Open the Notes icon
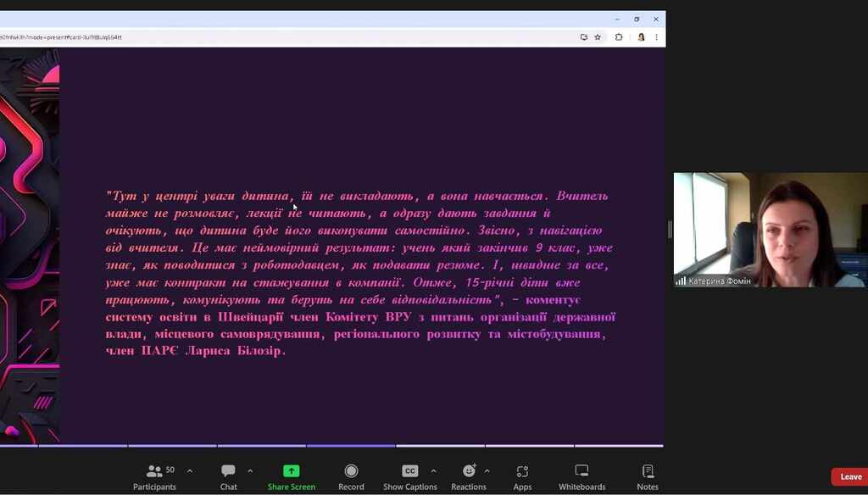This screenshot has height=495, width=868. click(648, 472)
